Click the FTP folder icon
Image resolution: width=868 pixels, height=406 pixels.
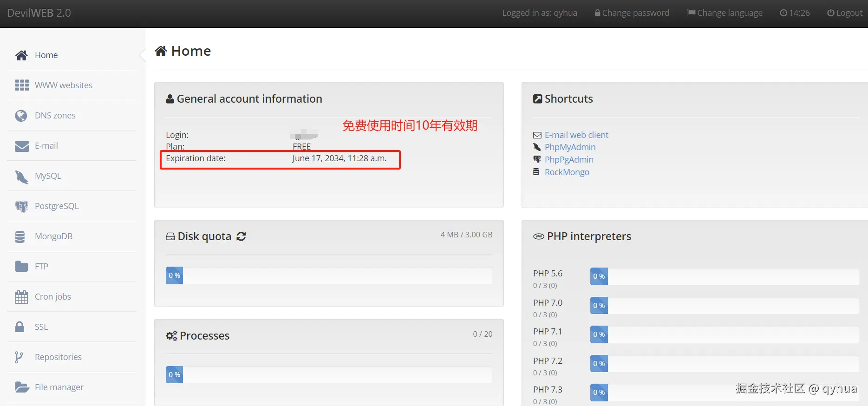point(21,266)
